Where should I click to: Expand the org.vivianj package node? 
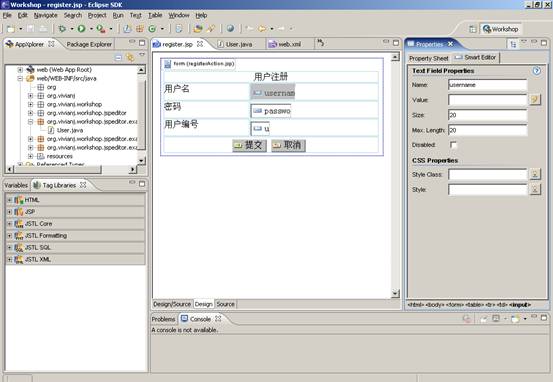coord(31,96)
